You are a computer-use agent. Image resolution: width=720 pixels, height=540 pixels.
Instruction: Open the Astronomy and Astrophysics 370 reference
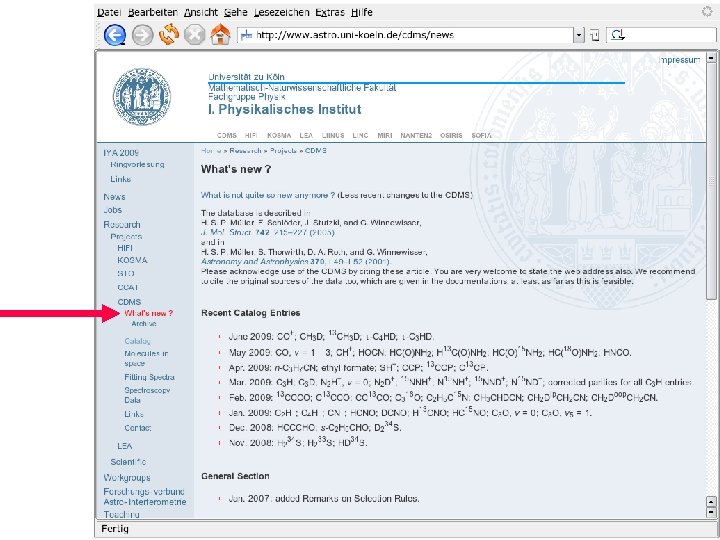point(296,262)
